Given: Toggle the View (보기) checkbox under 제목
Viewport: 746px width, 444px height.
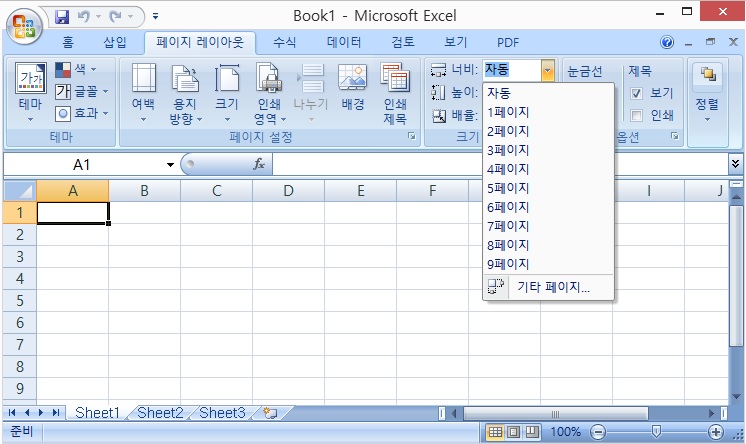Looking at the screenshot, I should tap(637, 93).
